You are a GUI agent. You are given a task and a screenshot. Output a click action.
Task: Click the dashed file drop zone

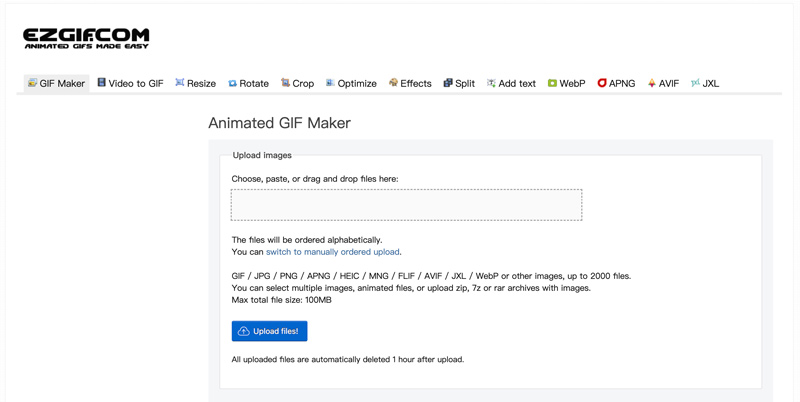point(406,205)
